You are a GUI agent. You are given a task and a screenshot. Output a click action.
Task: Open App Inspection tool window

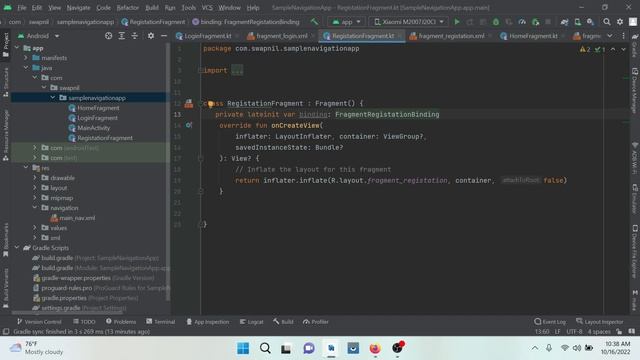(x=208, y=322)
